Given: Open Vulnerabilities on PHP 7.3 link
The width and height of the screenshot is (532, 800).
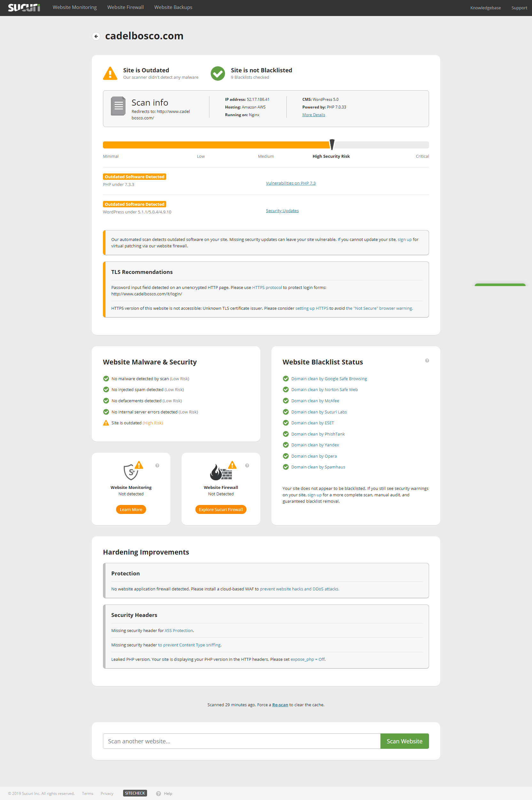Looking at the screenshot, I should point(290,183).
